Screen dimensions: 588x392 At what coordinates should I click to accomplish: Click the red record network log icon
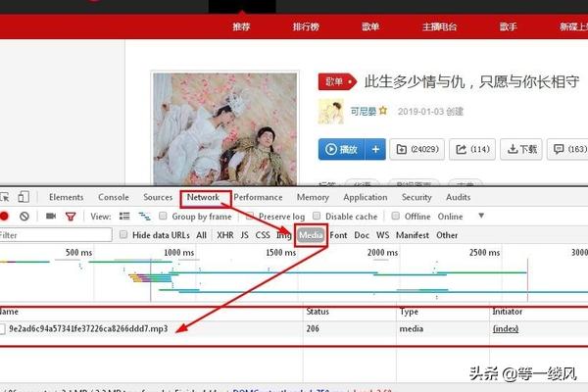5,216
